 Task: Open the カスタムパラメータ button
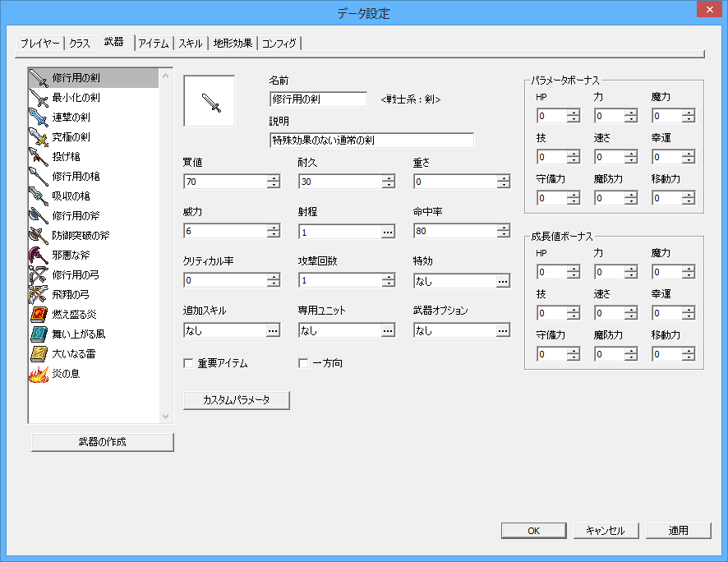237,400
